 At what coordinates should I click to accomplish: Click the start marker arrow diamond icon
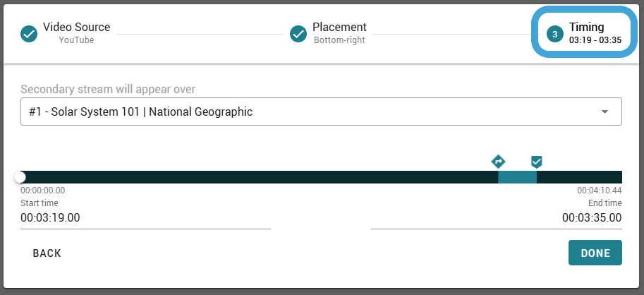(x=498, y=162)
